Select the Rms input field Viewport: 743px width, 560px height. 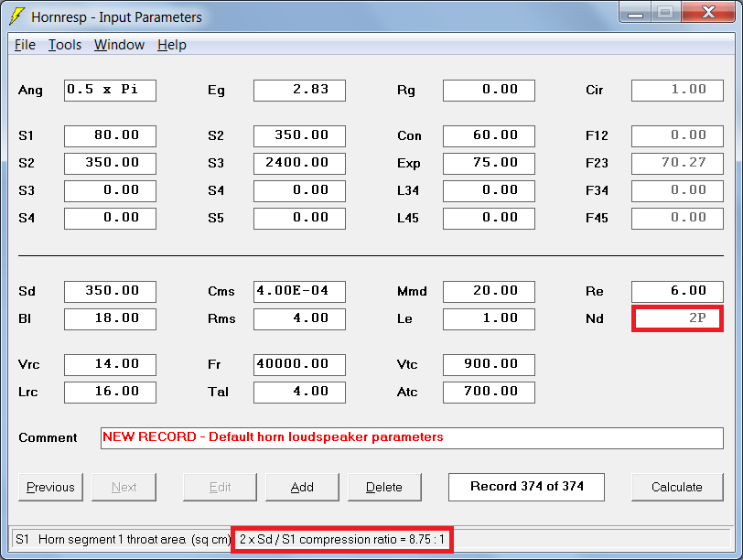click(x=299, y=318)
